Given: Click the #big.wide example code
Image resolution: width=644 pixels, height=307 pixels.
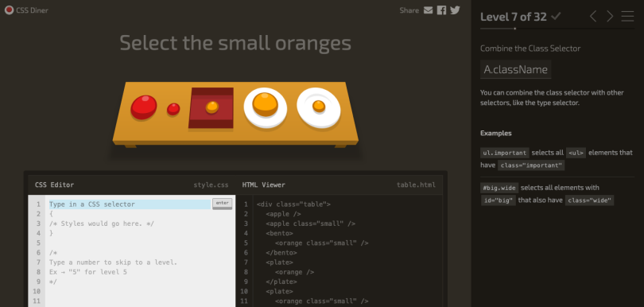Looking at the screenshot, I should coord(499,188).
